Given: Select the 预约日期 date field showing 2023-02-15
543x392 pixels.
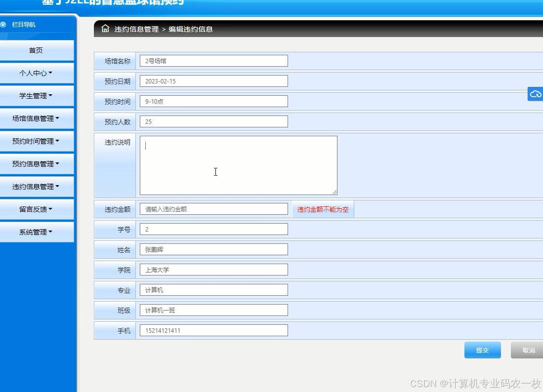Looking at the screenshot, I should coord(213,80).
